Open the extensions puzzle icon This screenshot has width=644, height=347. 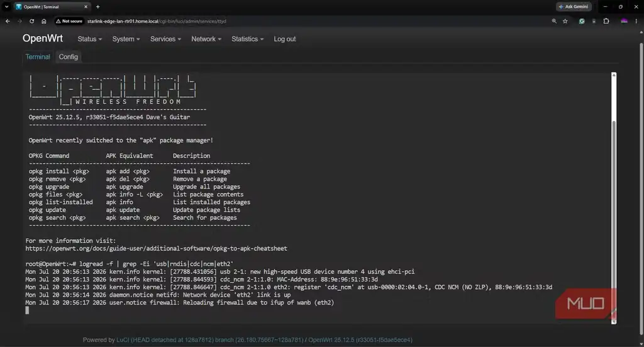(606, 21)
